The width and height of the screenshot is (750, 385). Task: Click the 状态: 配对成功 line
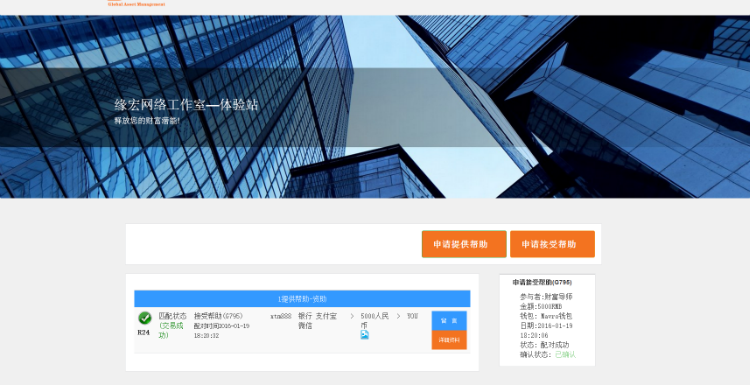point(544,344)
